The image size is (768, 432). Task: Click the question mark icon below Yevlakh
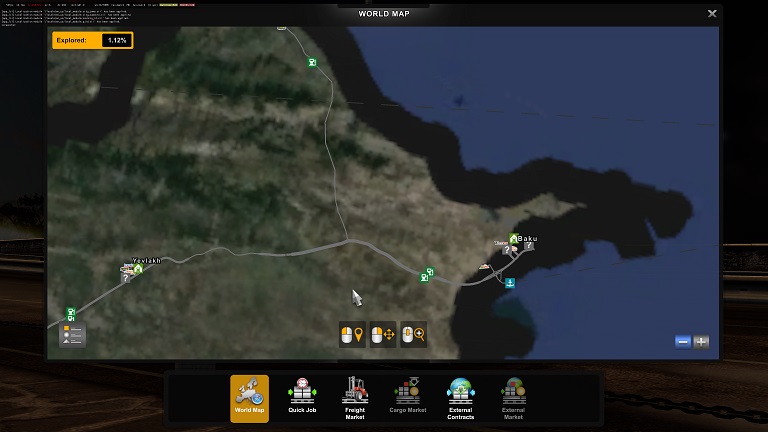tap(126, 278)
